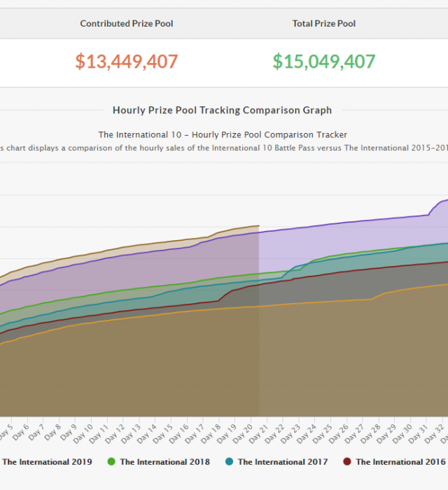
Task: Select the $13,449,407 contributed amount
Action: tap(127, 62)
